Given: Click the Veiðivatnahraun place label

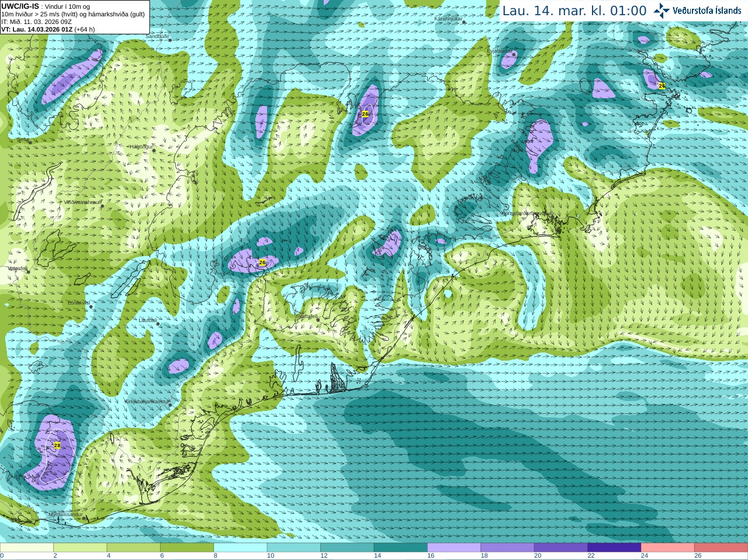Looking at the screenshot, I should point(82,202).
